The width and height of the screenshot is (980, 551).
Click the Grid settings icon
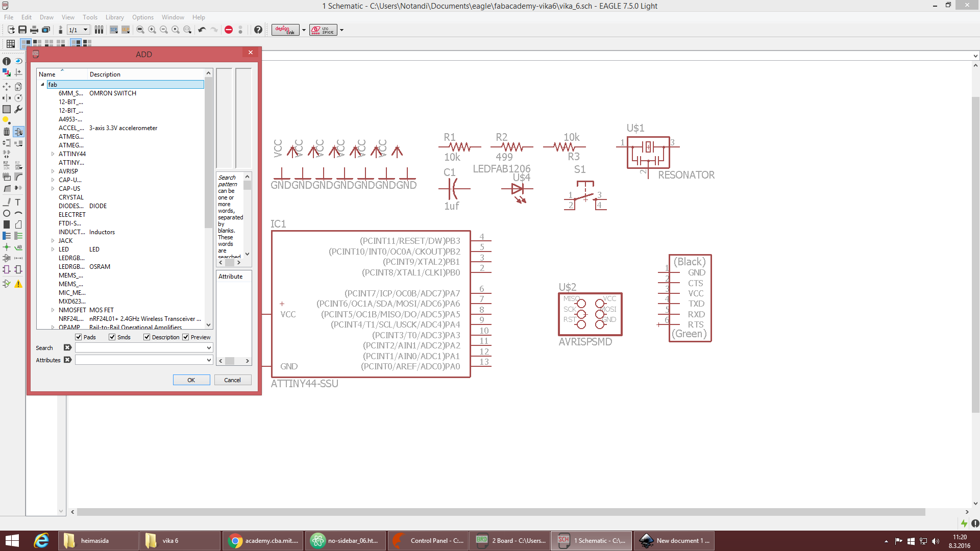(10, 44)
